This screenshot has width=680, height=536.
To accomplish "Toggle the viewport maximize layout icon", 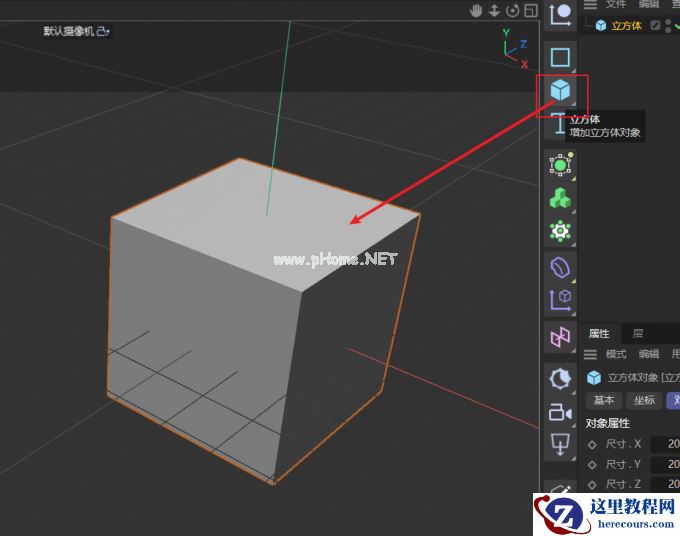I will click(x=529, y=11).
